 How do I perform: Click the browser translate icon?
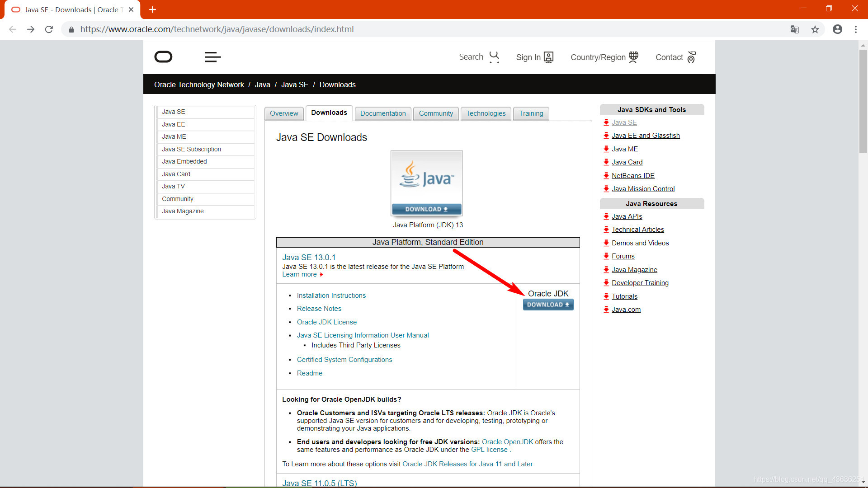[x=794, y=29]
